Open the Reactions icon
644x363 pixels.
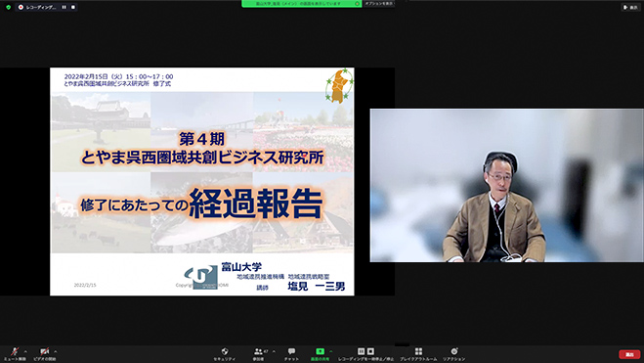[453, 351]
